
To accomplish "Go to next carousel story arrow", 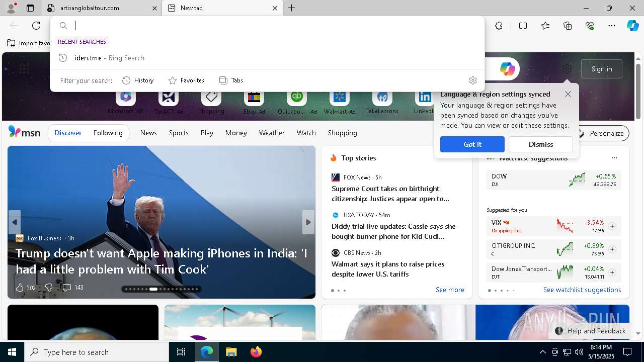I will pyautogui.click(x=308, y=222).
